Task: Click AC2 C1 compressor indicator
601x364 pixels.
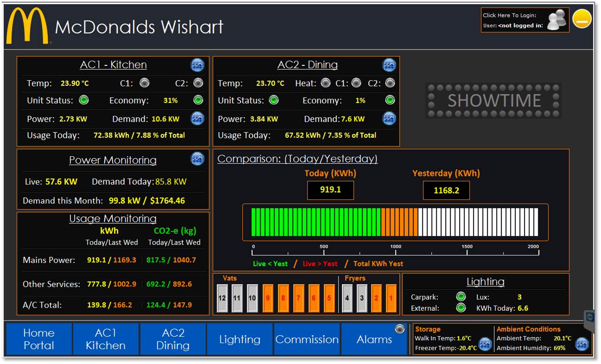Action: pyautogui.click(x=356, y=83)
